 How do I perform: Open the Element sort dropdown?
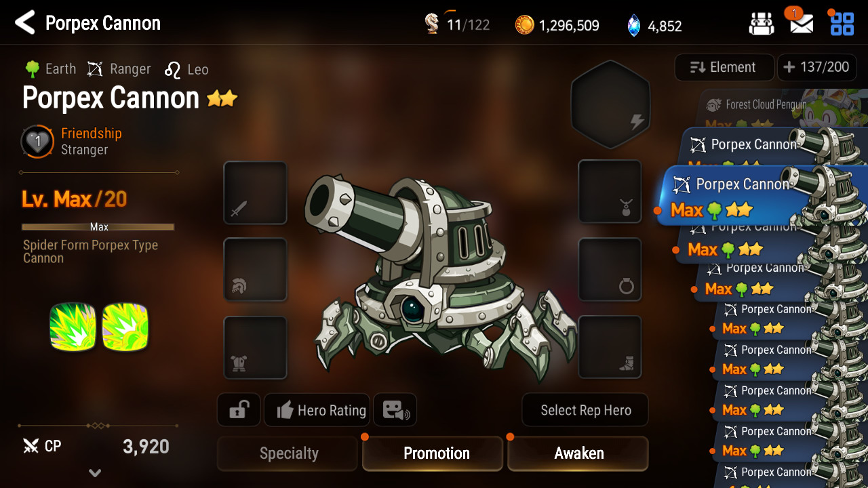tap(724, 67)
